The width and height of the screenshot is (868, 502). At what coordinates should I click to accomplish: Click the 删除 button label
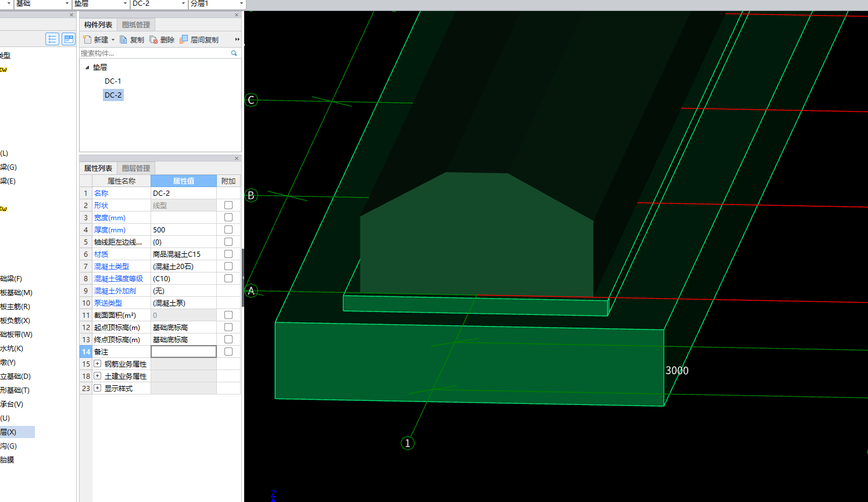(x=167, y=40)
